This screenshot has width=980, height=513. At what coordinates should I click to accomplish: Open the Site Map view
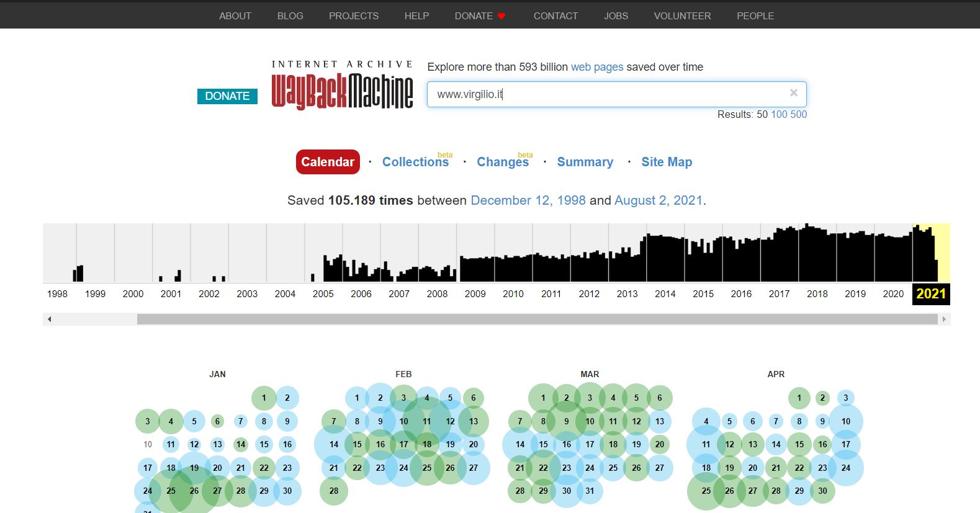coord(667,162)
